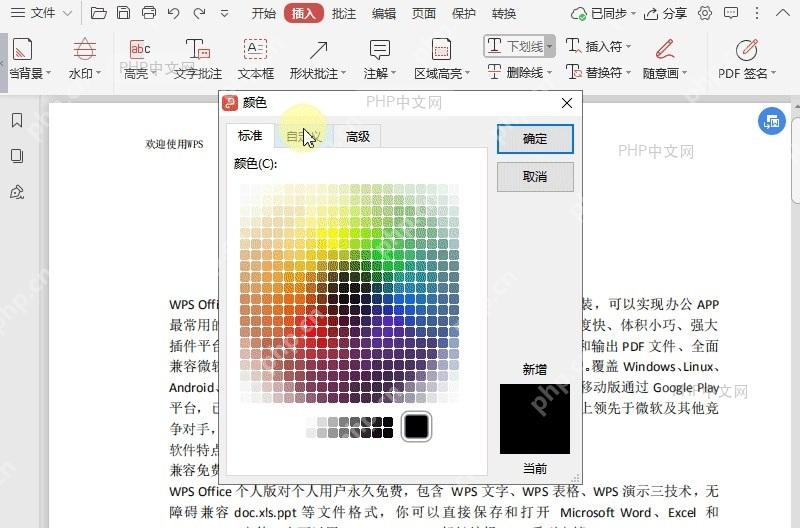The width and height of the screenshot is (800, 528).
Task: Pick the large black swatch below the palette
Action: point(416,426)
